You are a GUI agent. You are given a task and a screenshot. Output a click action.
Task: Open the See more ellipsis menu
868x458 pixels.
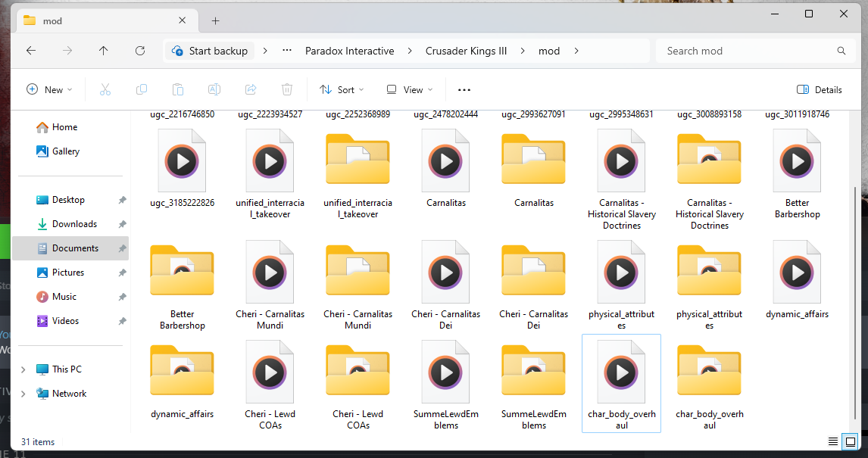[x=464, y=89]
